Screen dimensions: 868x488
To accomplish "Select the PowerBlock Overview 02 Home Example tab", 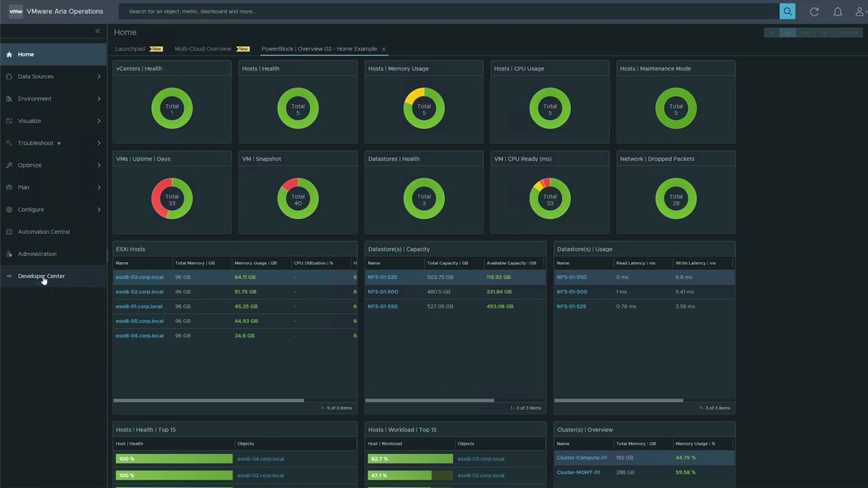I will pyautogui.click(x=319, y=49).
